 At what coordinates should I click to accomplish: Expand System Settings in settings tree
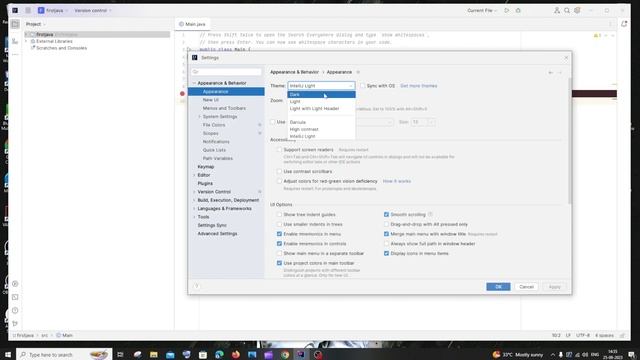click(x=200, y=117)
